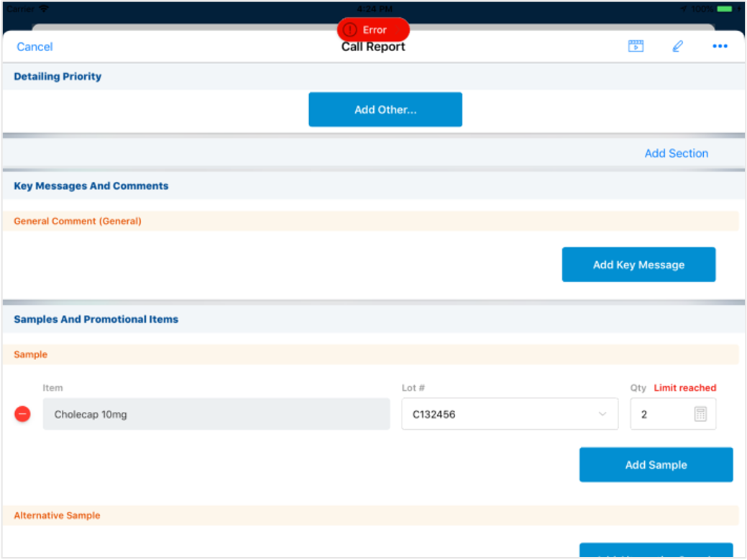Tap the Wi-Fi icon in status bar
747x560 pixels.
[x=45, y=9]
